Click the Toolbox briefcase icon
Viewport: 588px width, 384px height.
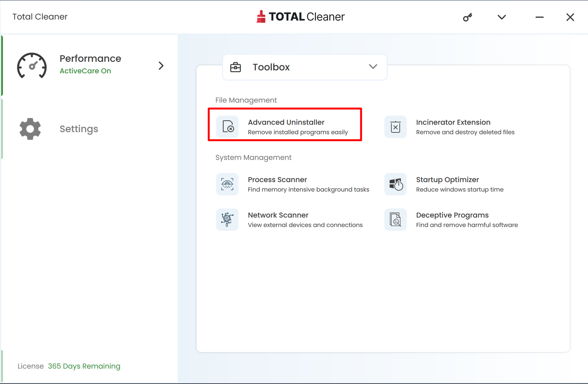[236, 67]
